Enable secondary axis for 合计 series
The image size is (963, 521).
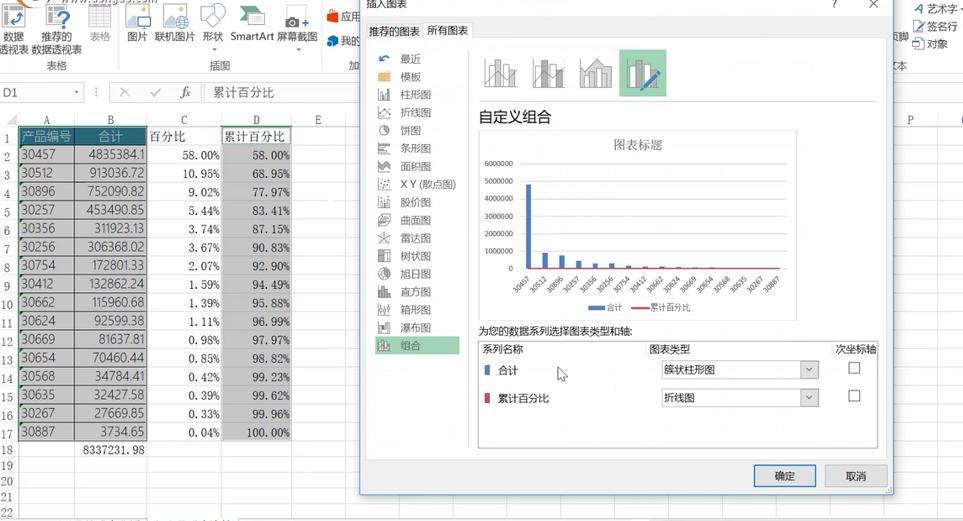click(x=854, y=368)
